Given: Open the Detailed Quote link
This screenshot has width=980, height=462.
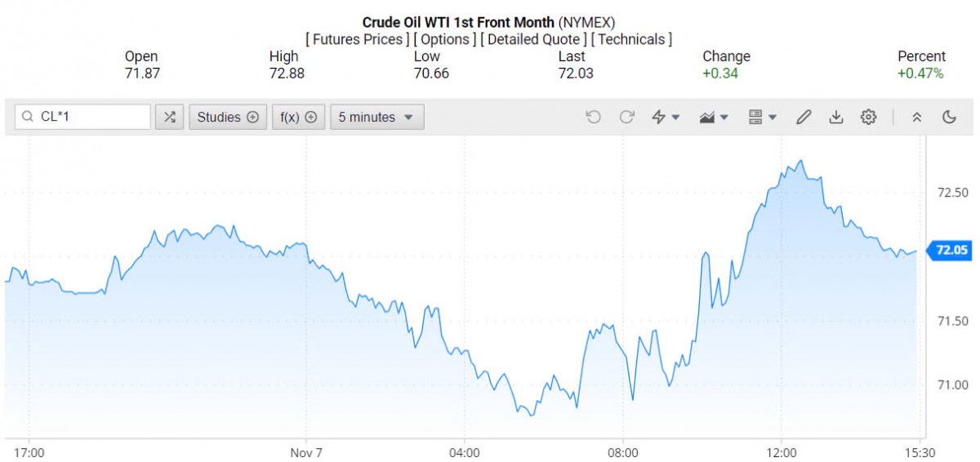Looking at the screenshot, I should pos(533,39).
